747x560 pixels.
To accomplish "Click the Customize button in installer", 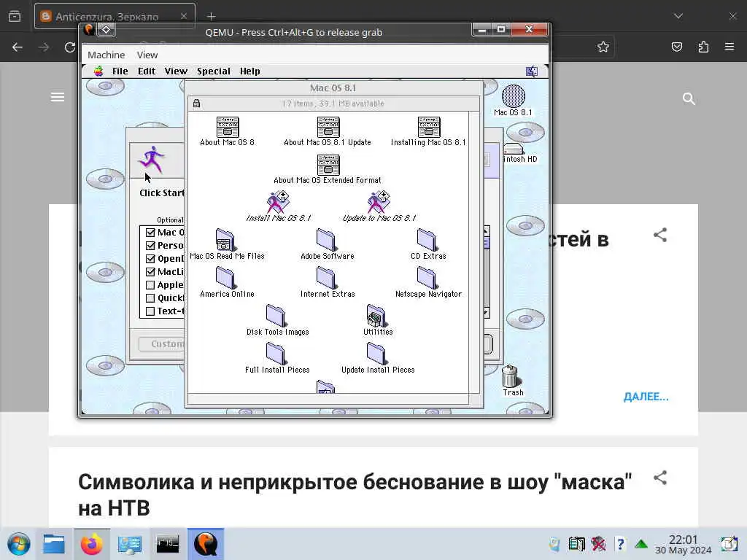I will point(162,344).
